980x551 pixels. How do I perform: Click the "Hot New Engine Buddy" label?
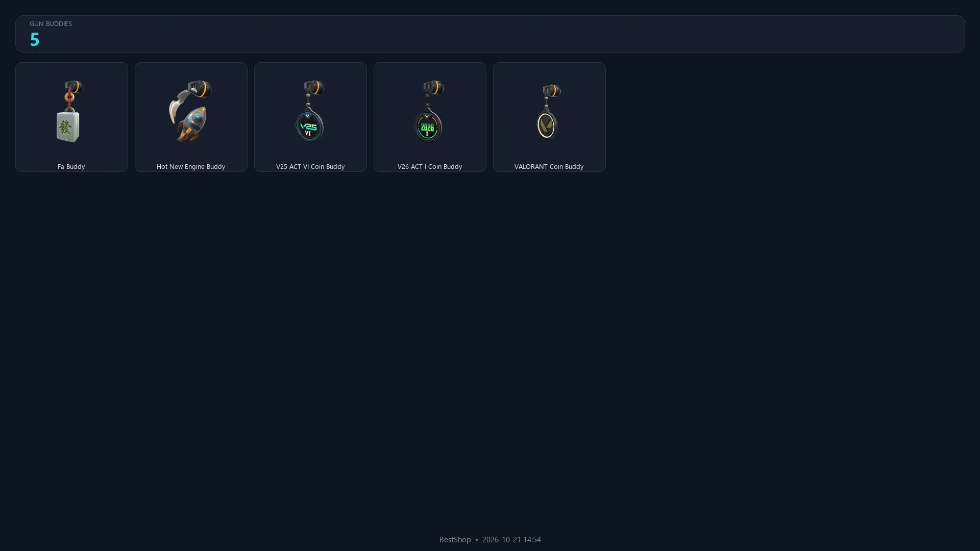(x=191, y=167)
